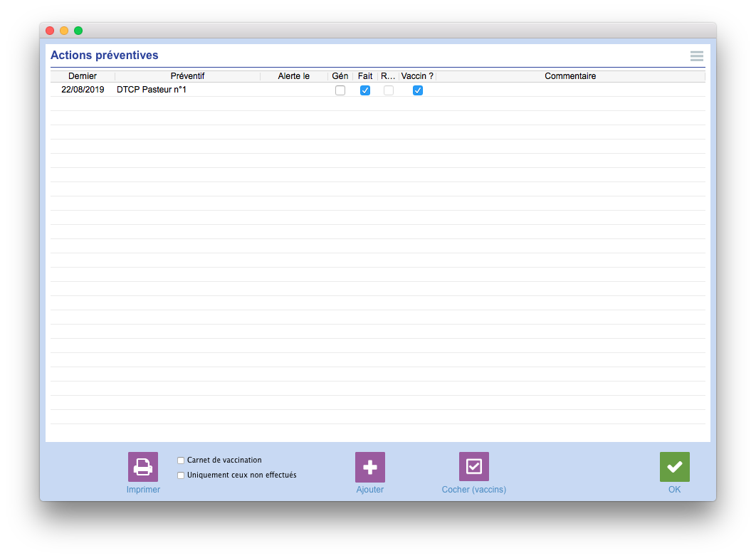Click the Ajouter text label
The image size is (756, 558).
pos(369,490)
